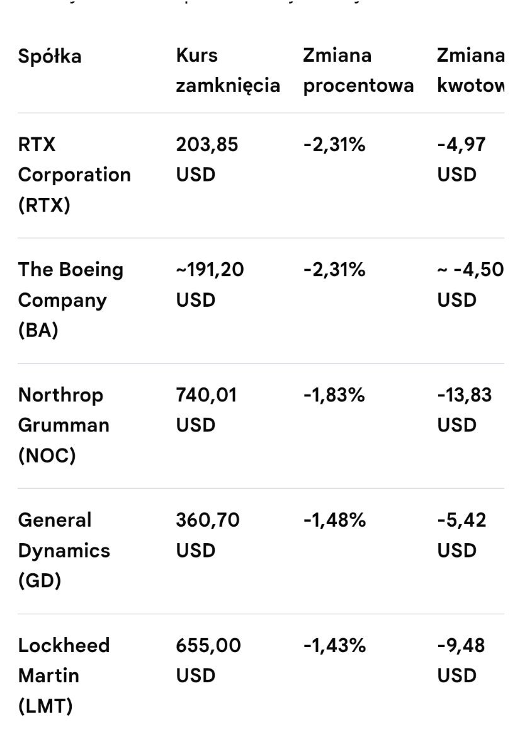Click the -9,48 USD change amount
This screenshot has height=756, width=532.
[x=461, y=660]
